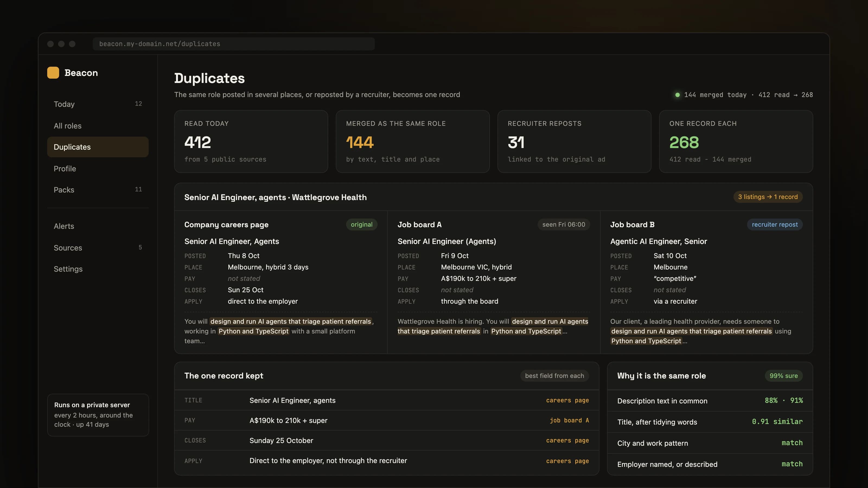Click the 'best field from each' badge

[554, 375]
